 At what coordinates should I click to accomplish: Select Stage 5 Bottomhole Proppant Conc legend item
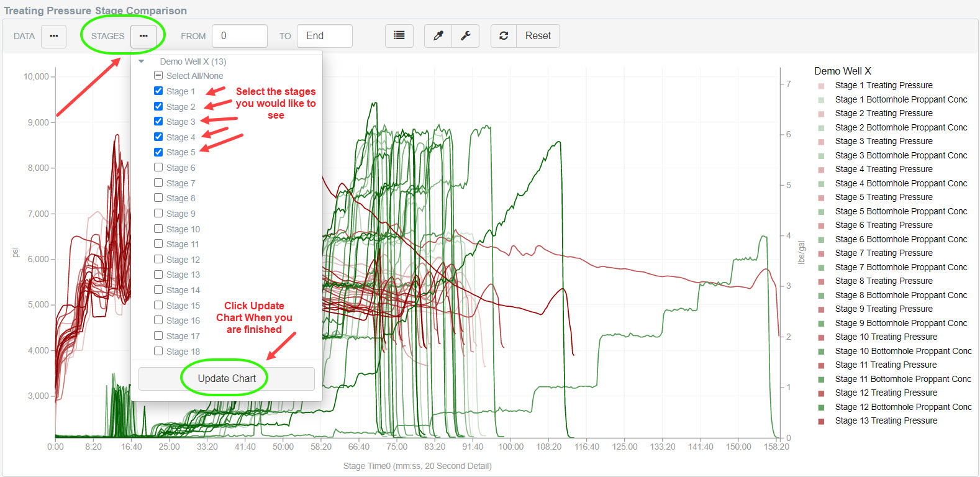(x=901, y=211)
